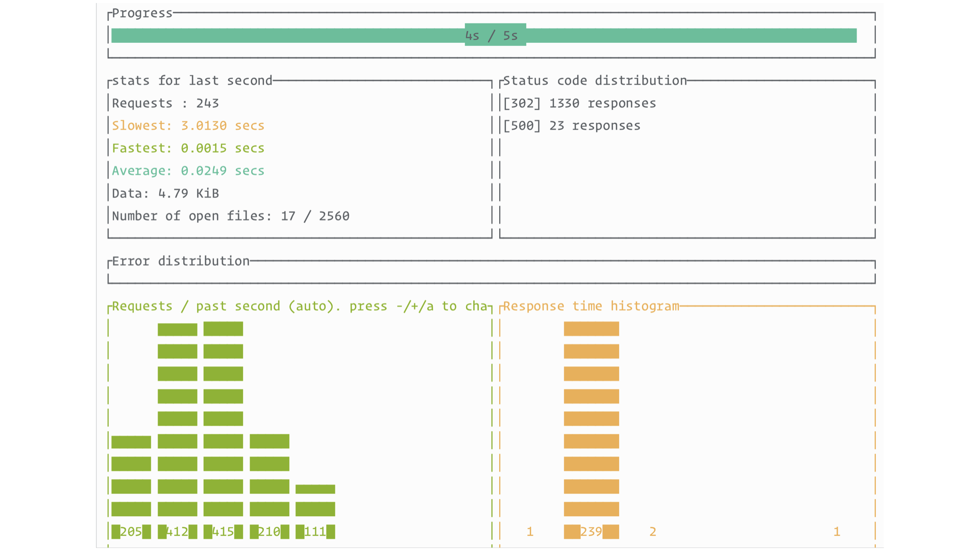Click the stats for last second title

192,81
